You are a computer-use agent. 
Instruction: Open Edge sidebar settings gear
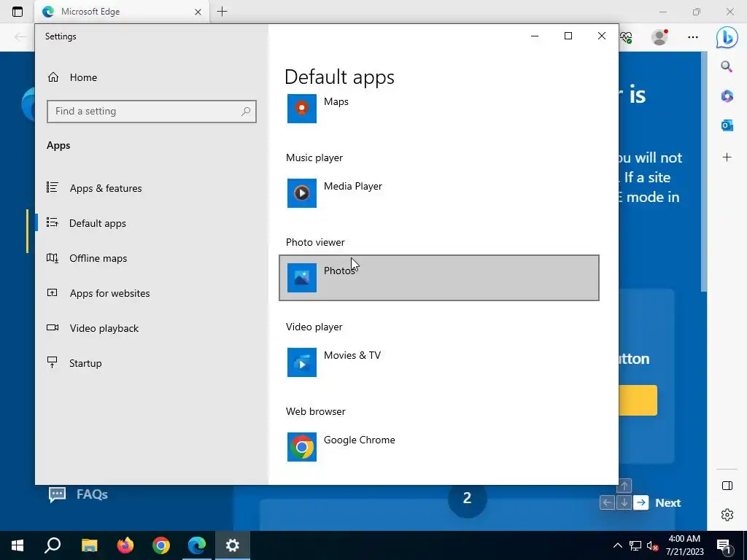point(727,515)
